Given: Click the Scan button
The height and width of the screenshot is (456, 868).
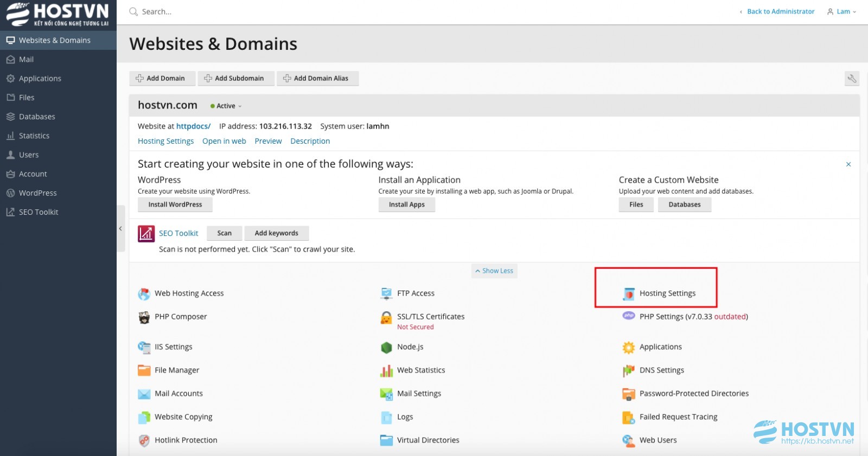Looking at the screenshot, I should (x=225, y=233).
